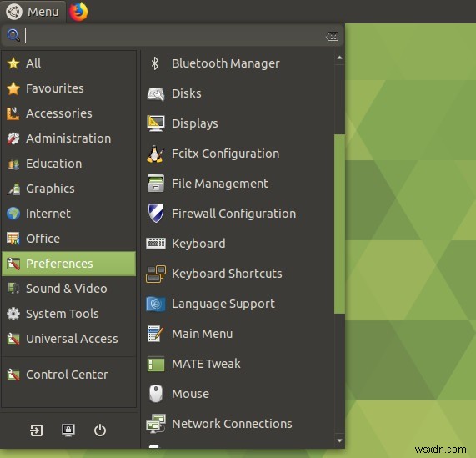Click the magnifier search icon

click(13, 35)
